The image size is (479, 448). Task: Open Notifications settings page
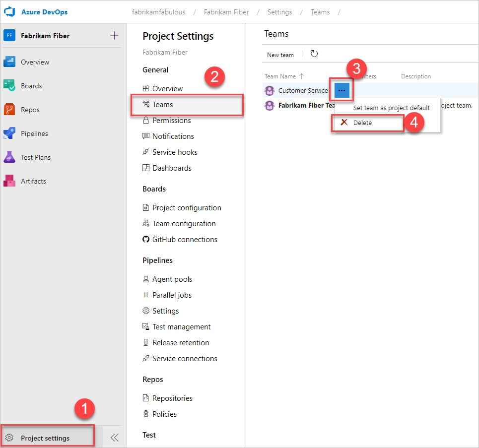tap(173, 136)
